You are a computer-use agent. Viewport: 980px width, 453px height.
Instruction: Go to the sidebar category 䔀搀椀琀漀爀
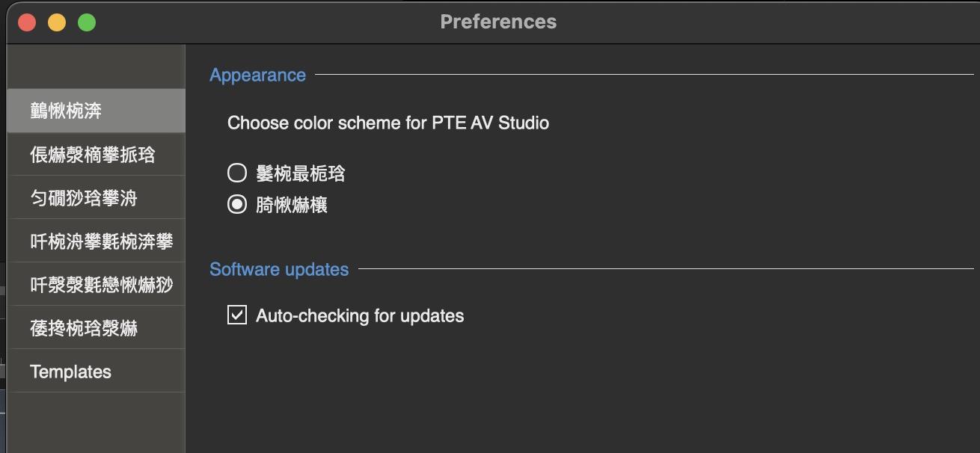point(83,328)
